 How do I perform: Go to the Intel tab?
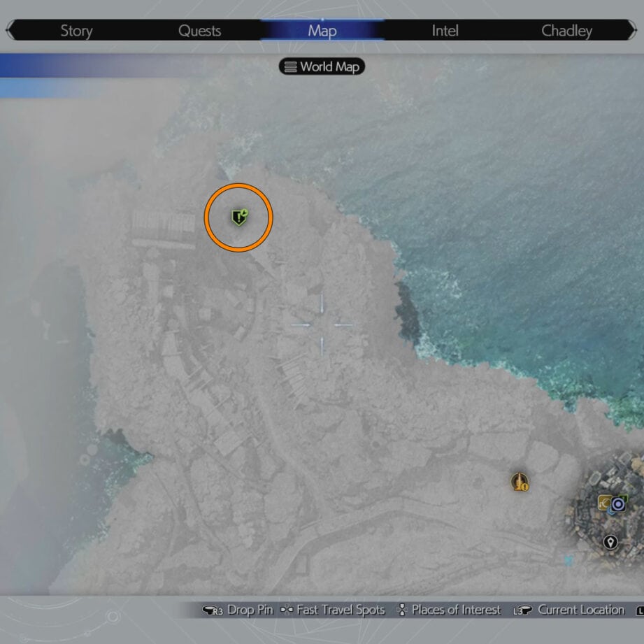point(445,31)
